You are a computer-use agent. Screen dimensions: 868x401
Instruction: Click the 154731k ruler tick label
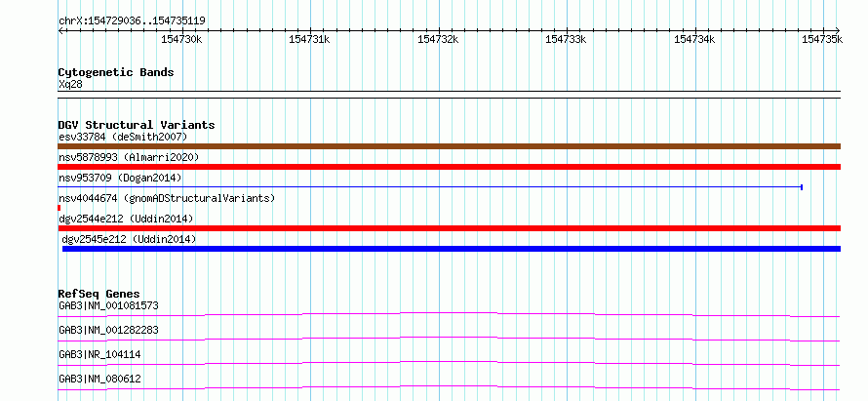(x=309, y=39)
